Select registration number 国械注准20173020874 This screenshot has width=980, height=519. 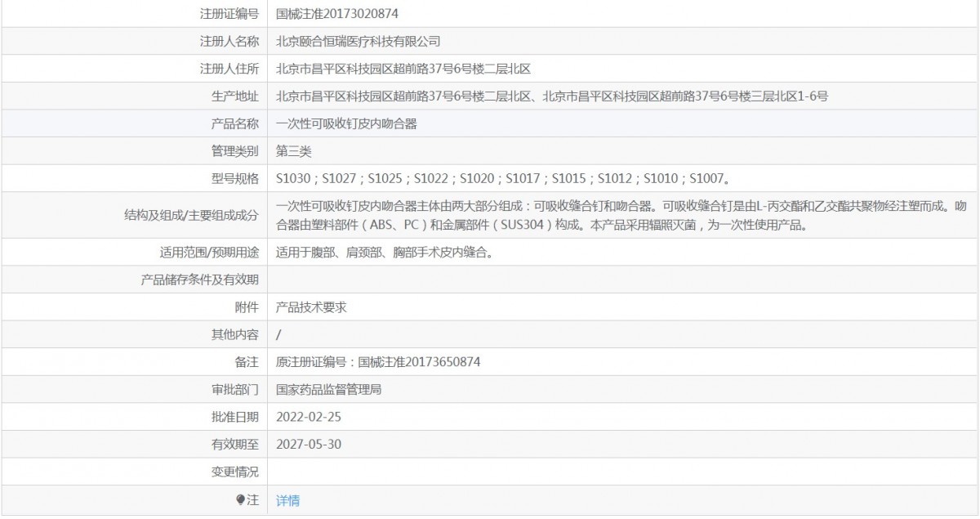click(337, 14)
